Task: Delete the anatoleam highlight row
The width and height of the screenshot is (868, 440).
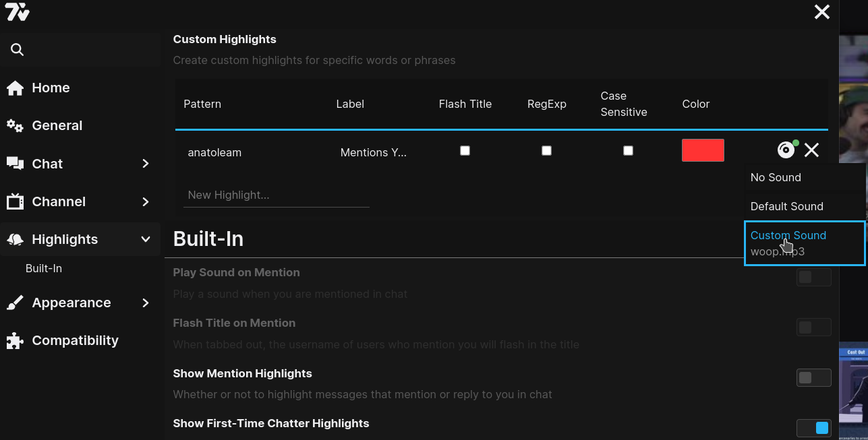Action: (811, 150)
